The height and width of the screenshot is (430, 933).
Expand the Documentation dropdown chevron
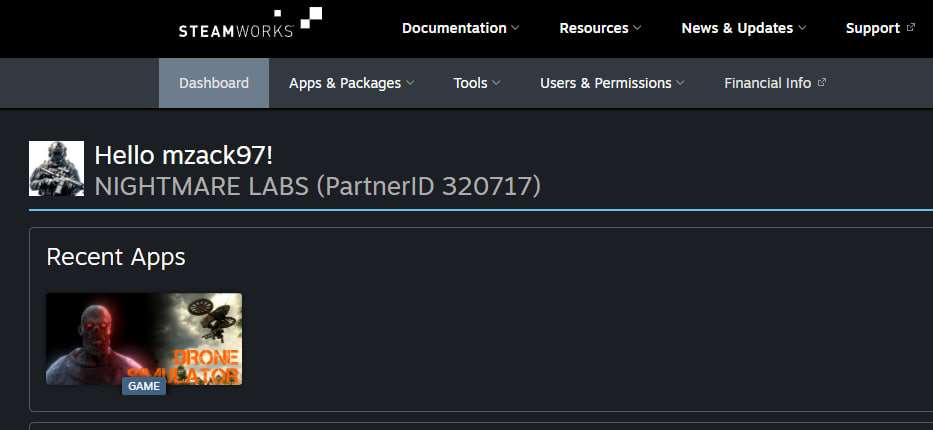coord(515,28)
